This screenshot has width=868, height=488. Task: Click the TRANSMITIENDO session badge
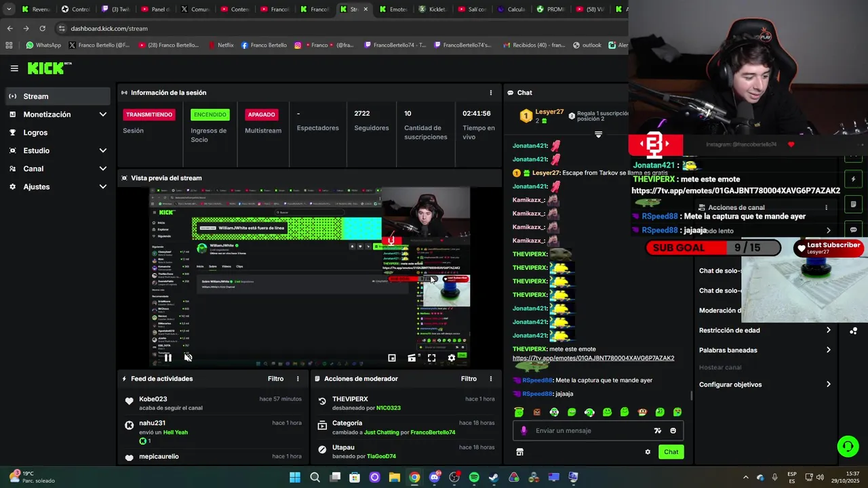tap(149, 115)
